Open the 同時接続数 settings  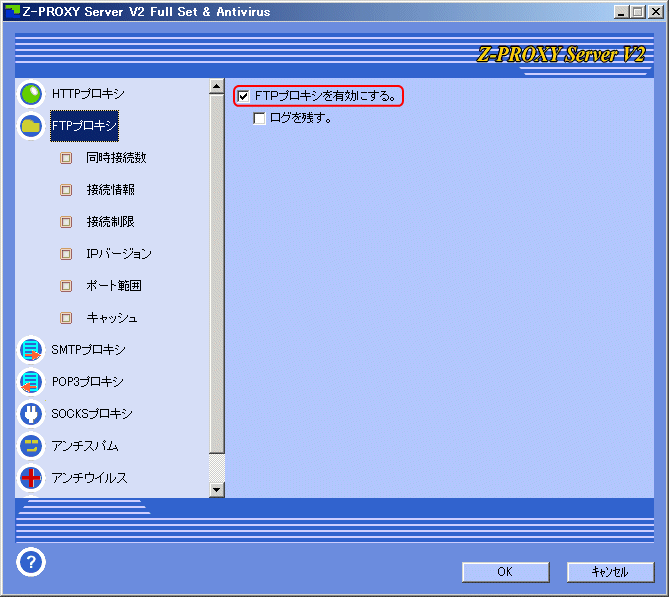pyautogui.click(x=116, y=158)
